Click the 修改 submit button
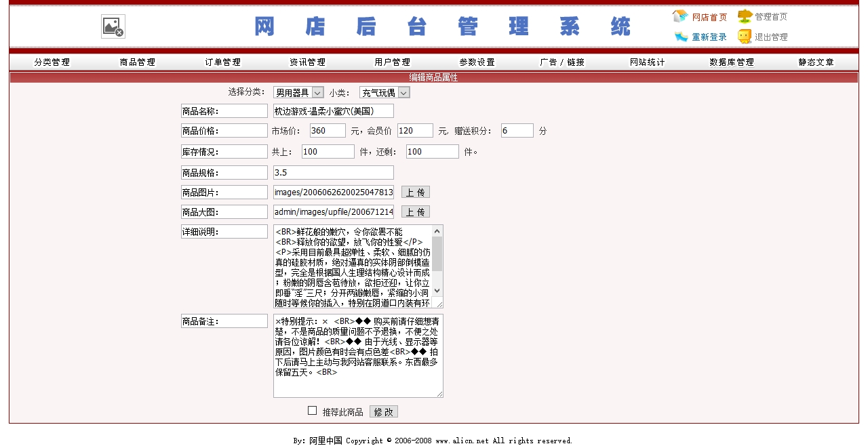868x448 pixels. pos(384,411)
